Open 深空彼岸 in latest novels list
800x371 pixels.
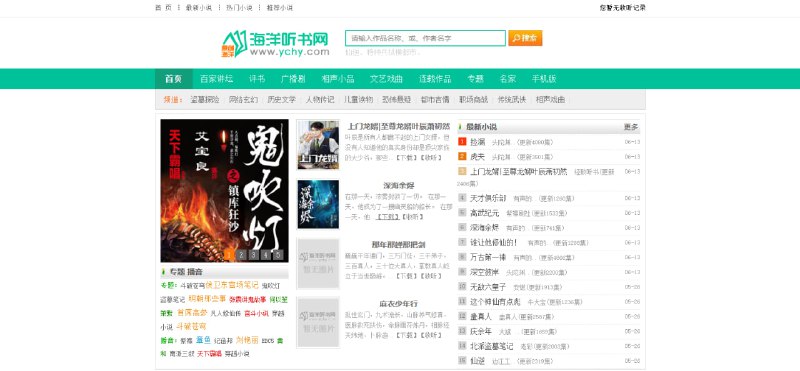[485, 273]
